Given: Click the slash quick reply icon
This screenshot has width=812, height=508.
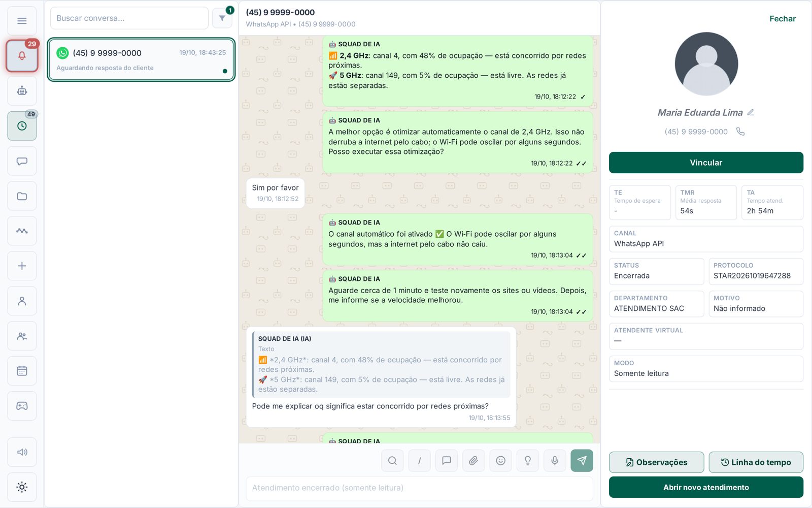Looking at the screenshot, I should click(419, 461).
